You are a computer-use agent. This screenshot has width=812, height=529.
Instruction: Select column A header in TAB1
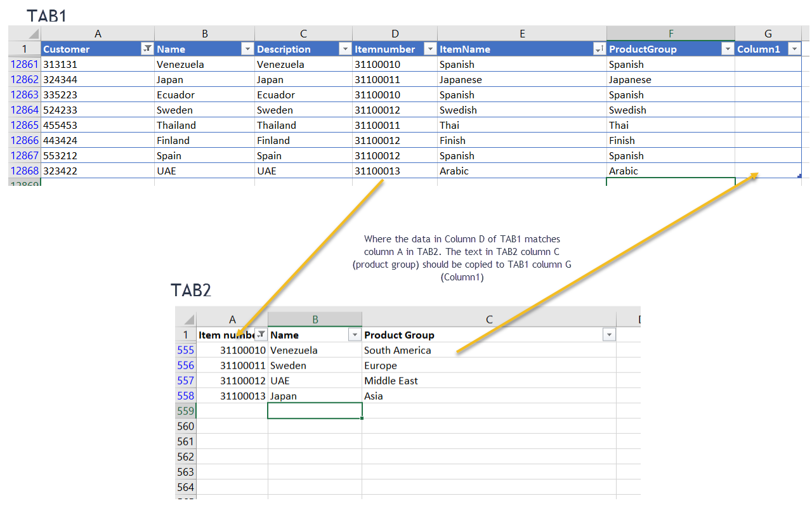(x=98, y=34)
